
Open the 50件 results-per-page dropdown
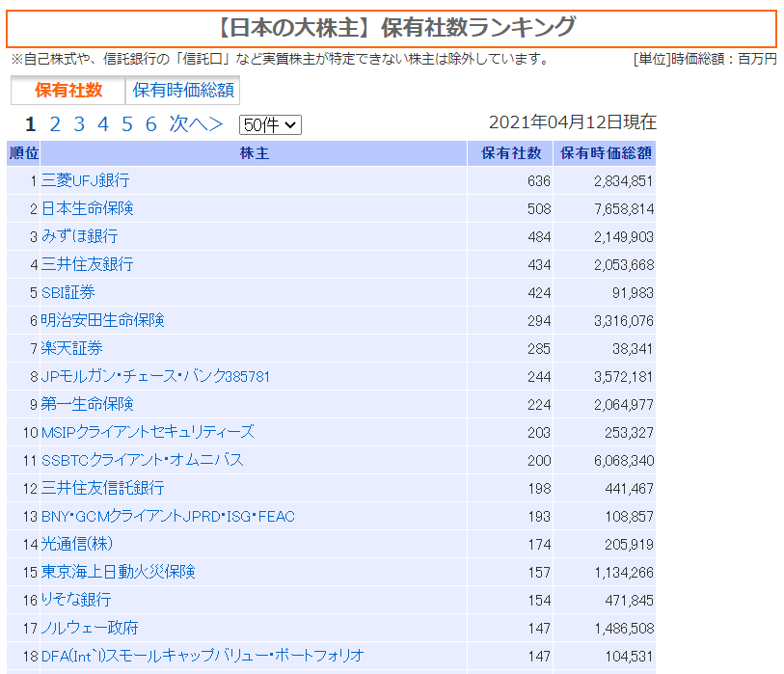[x=270, y=125]
